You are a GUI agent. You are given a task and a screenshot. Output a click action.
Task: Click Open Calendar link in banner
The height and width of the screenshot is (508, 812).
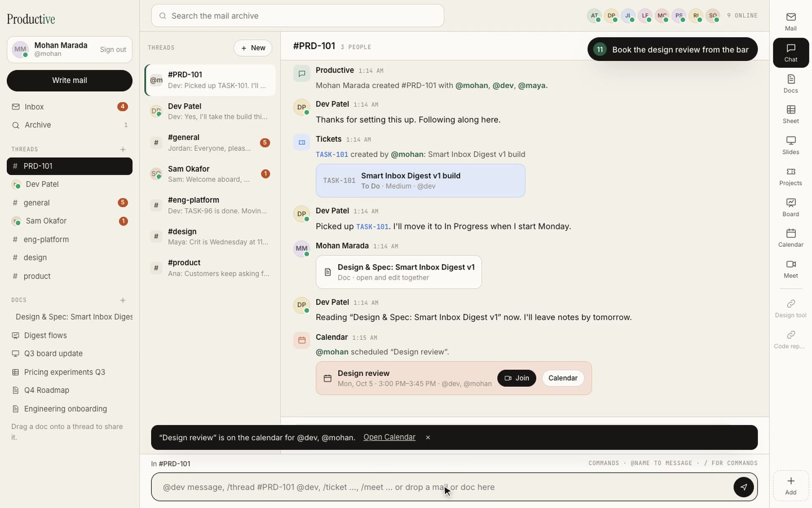point(389,437)
